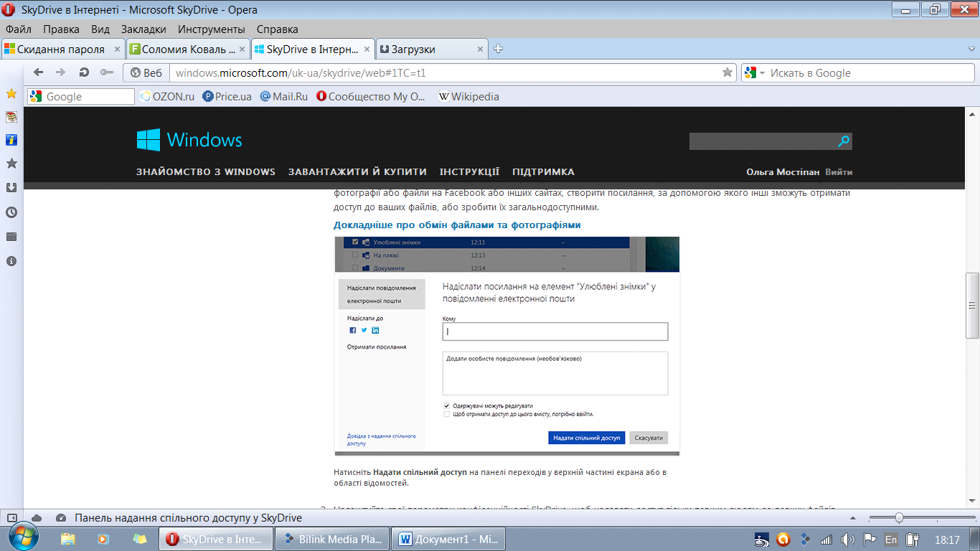
Task: Open the info panel at sidebar bottom
Action: point(11,261)
